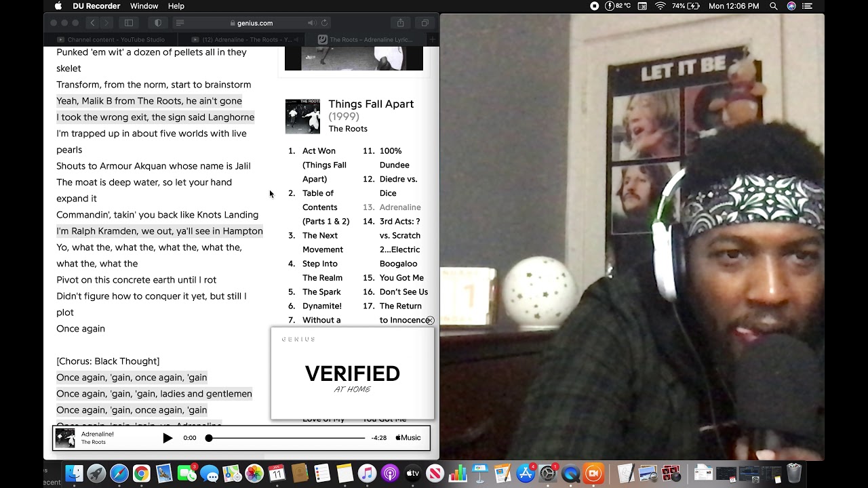868x488 pixels.
Task: Click annotated lyric 'I'm Ralph Kramden'
Action: [x=159, y=231]
